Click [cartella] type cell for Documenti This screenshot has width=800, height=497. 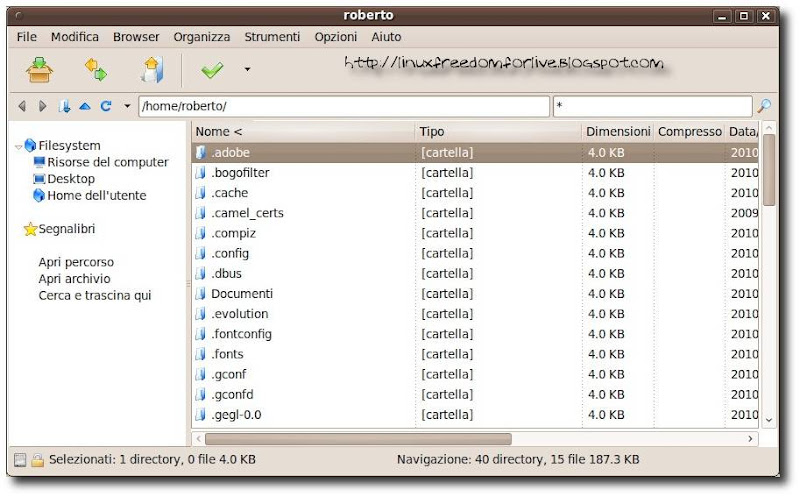coord(447,293)
